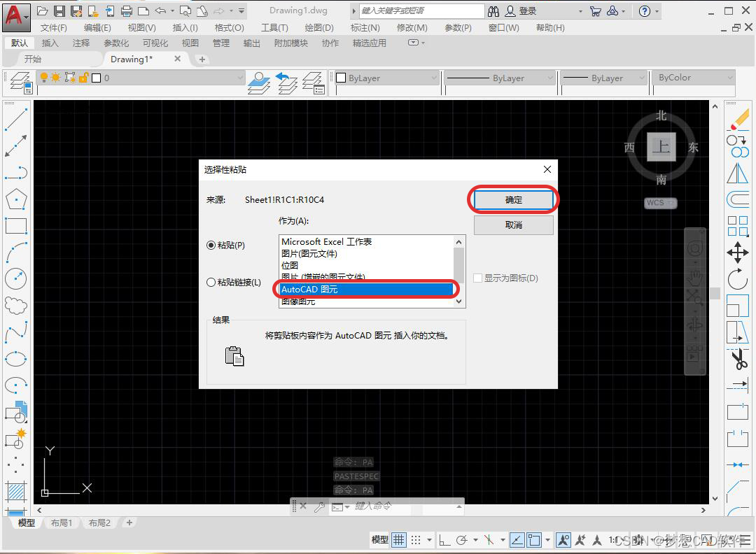Screen dimensions: 756x554
Task: Select the Spline draw tool
Action: (16, 332)
